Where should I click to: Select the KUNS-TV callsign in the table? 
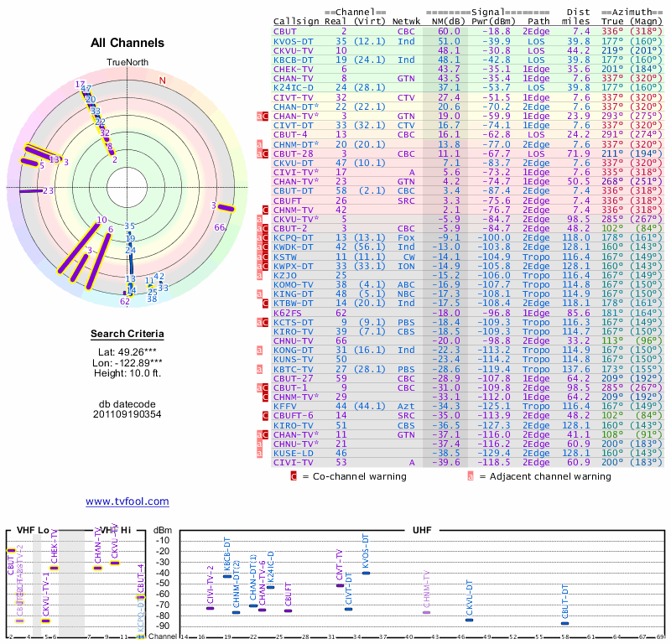click(x=294, y=360)
